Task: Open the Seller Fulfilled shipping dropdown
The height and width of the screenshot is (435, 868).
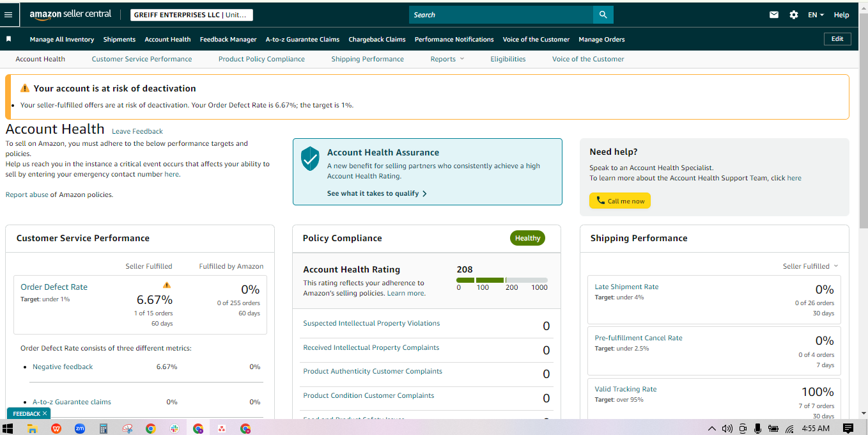Action: (x=810, y=266)
